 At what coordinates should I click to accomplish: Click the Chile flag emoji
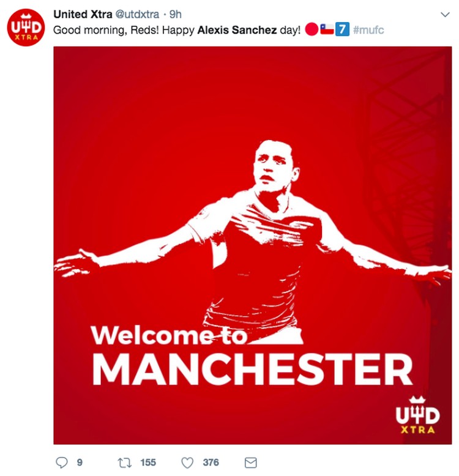(327, 29)
